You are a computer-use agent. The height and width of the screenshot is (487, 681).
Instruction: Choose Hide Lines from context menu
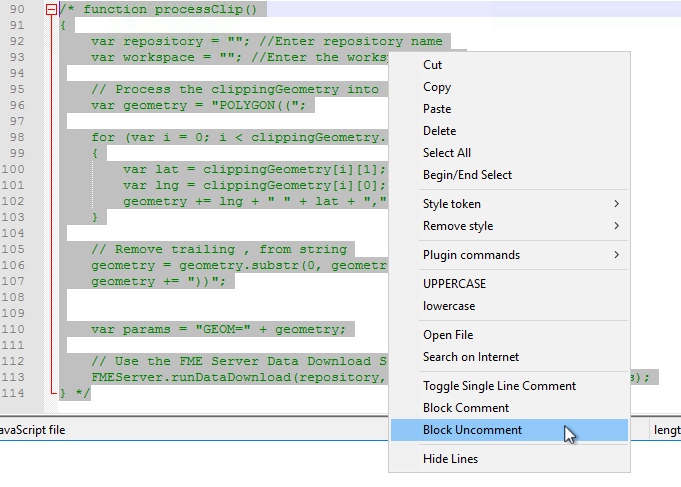(450, 459)
